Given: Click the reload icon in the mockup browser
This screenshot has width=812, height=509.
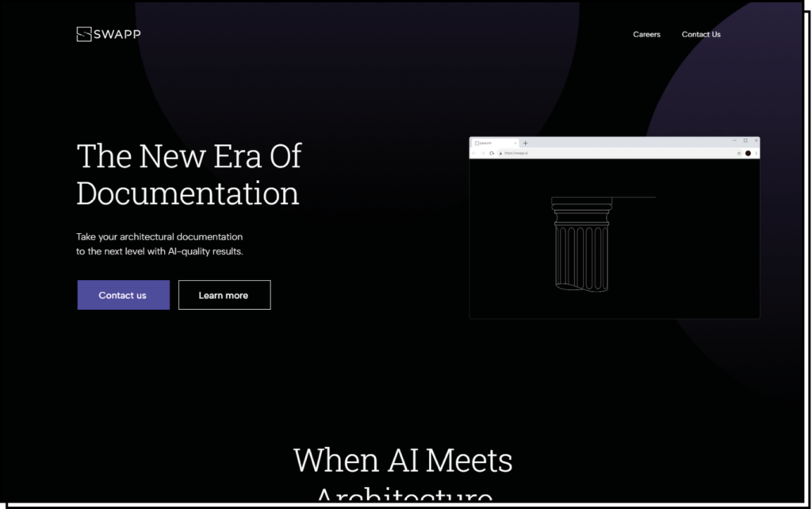Looking at the screenshot, I should tap(492, 153).
